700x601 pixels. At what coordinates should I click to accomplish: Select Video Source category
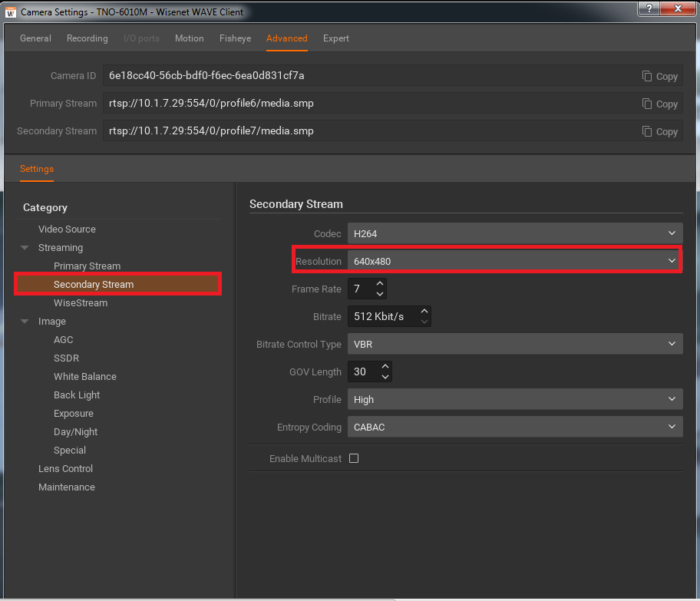point(67,229)
